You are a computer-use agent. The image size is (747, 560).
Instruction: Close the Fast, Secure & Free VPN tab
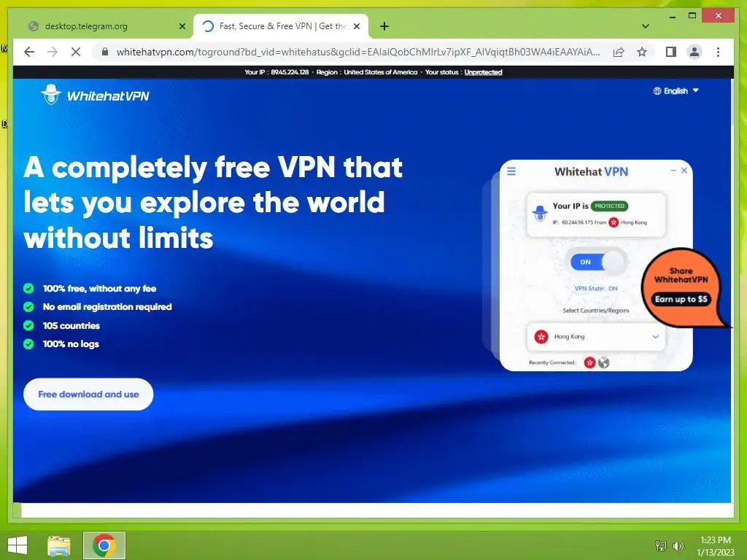point(356,26)
